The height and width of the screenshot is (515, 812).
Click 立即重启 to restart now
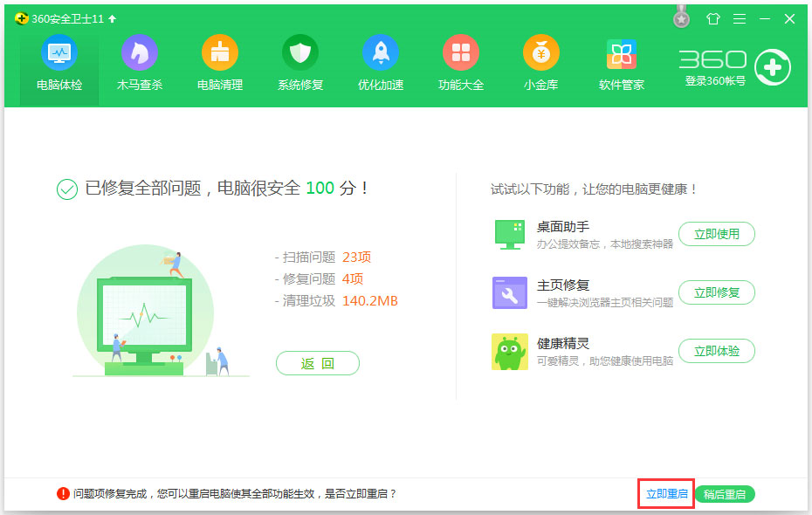[x=665, y=493]
